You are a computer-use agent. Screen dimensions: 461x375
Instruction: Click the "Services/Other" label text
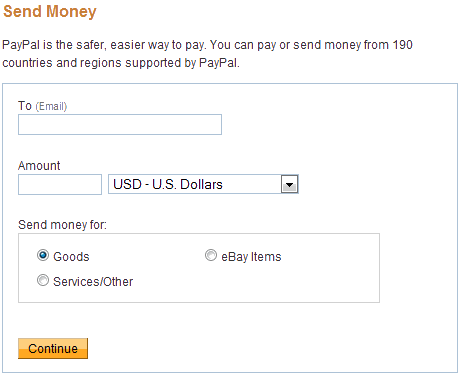(x=93, y=282)
